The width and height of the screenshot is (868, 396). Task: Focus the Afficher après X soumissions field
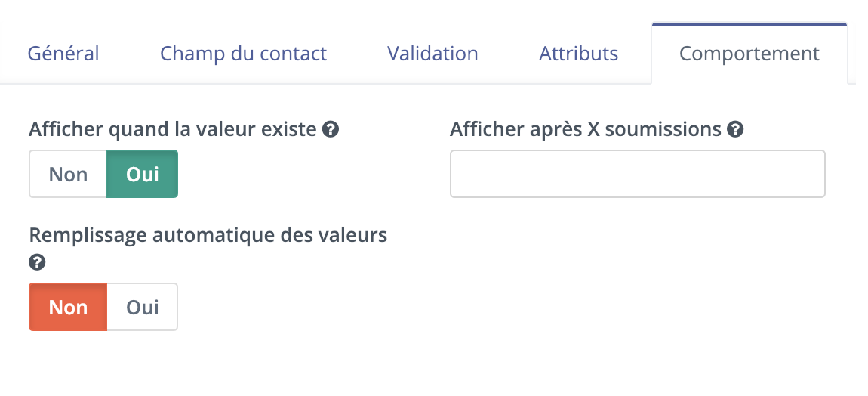click(638, 174)
